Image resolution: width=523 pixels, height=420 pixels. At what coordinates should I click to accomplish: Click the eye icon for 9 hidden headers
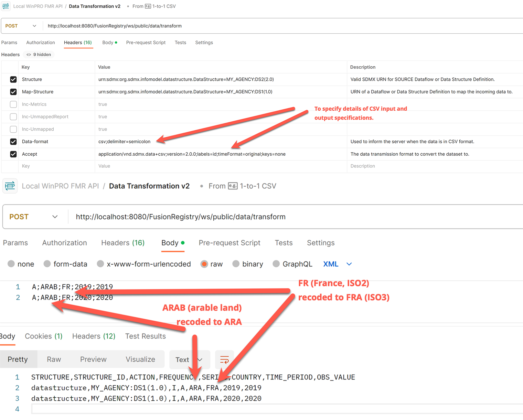tap(29, 55)
